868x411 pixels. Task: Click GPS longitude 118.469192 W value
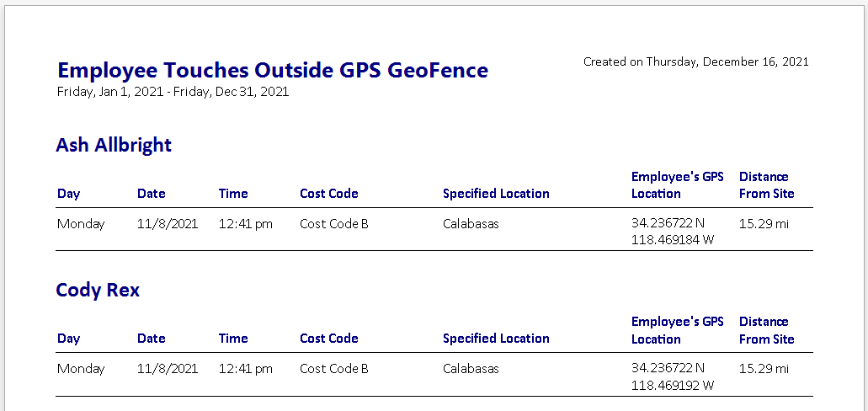pyautogui.click(x=673, y=385)
